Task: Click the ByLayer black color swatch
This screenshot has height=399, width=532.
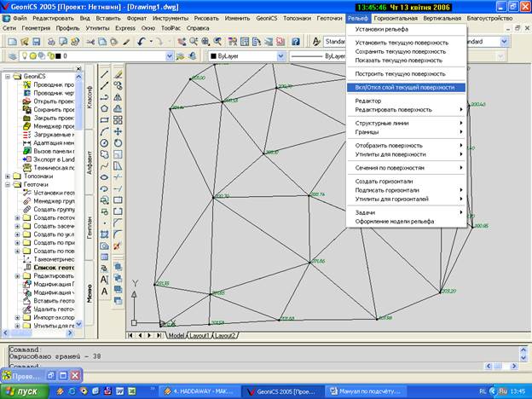Action: [213, 56]
